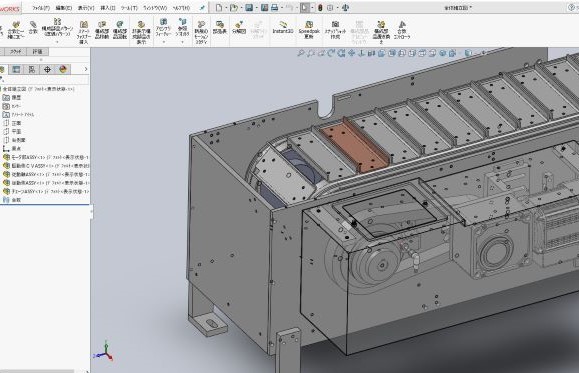
Task: Click the Open file icon
Action: point(233,8)
